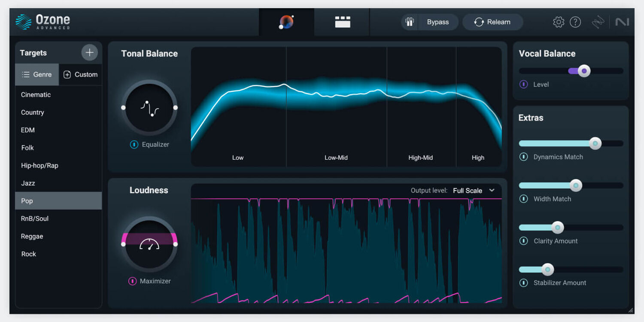This screenshot has height=322, width=644.
Task: Click the Tonal Balance heading
Action: coord(149,54)
